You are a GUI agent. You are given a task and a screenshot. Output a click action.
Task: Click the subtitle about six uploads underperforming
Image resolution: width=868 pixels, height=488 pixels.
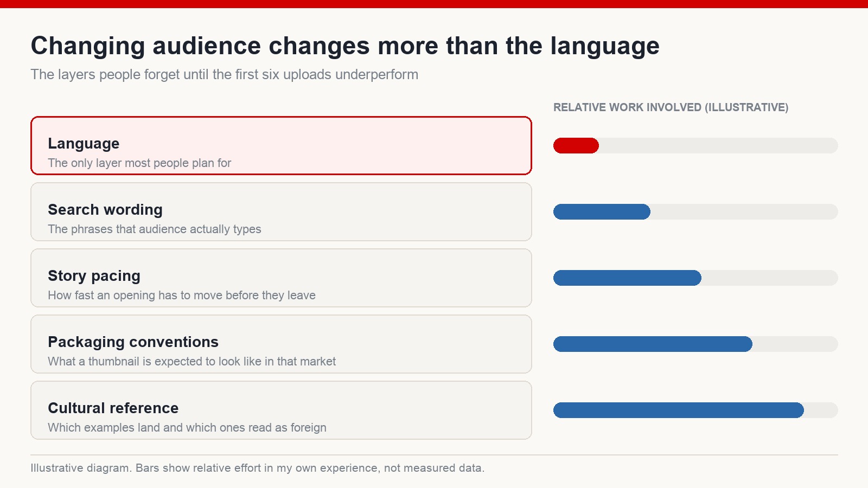pyautogui.click(x=225, y=74)
